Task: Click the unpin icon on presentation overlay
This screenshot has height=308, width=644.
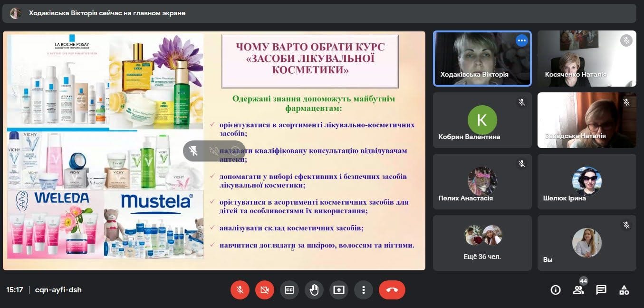Action: point(193,151)
